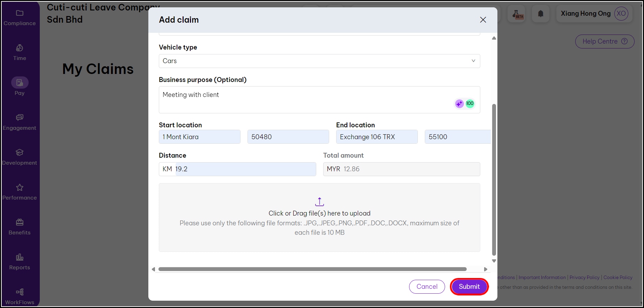The width and height of the screenshot is (644, 308).
Task: Select the Pay icon in sidebar
Action: tap(20, 83)
